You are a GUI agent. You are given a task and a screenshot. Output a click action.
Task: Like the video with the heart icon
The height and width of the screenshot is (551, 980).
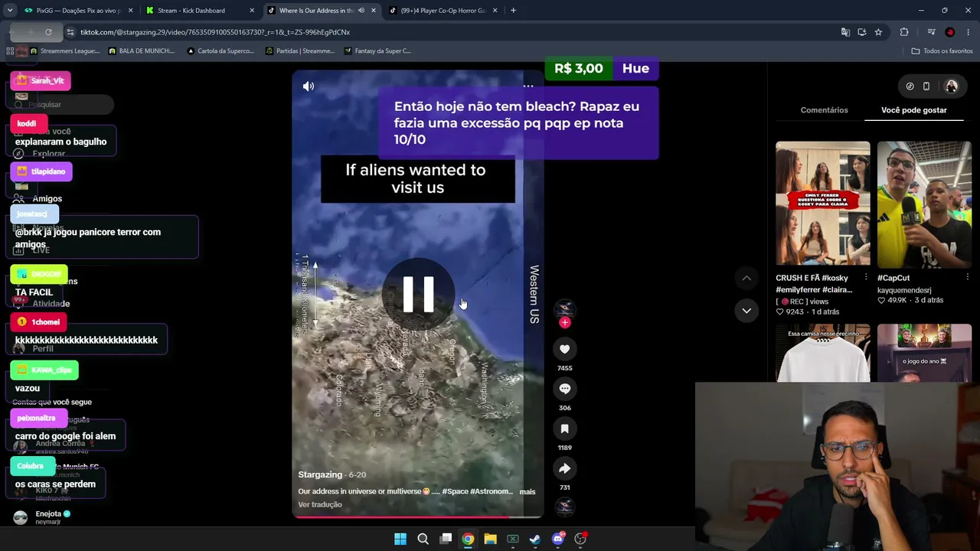565,349
